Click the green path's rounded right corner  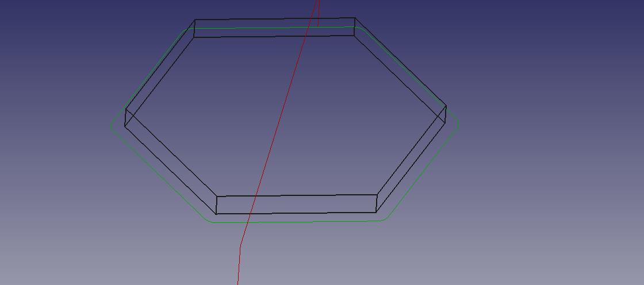pos(457,125)
